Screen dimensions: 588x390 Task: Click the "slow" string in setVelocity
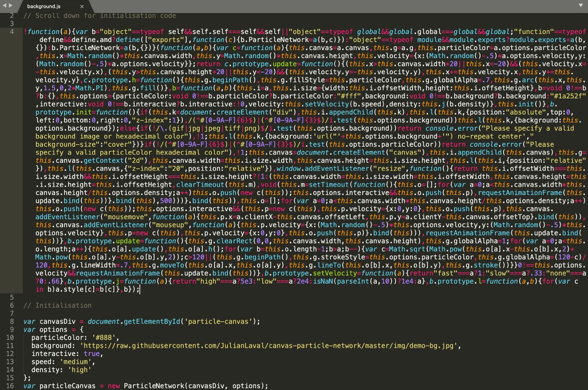tap(498, 273)
